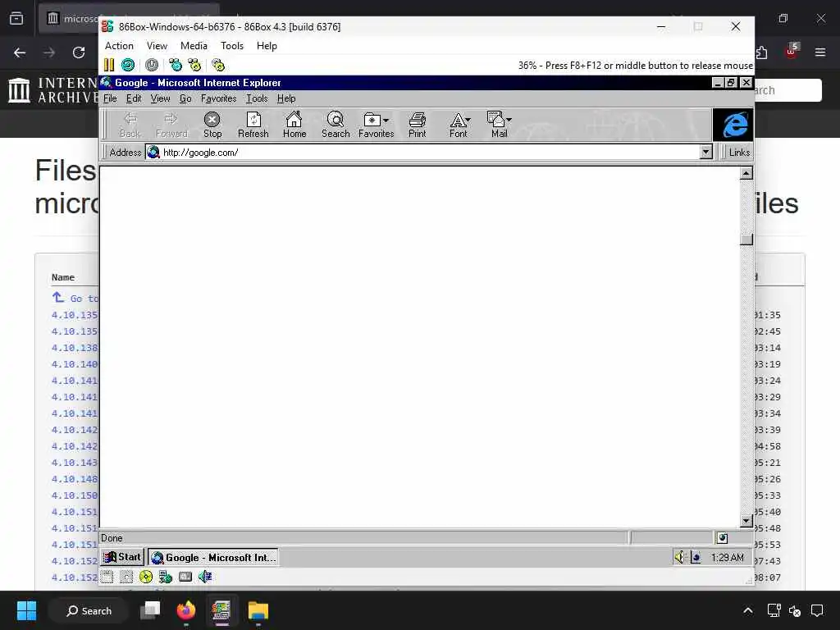Open the 86Box View menu

(157, 46)
